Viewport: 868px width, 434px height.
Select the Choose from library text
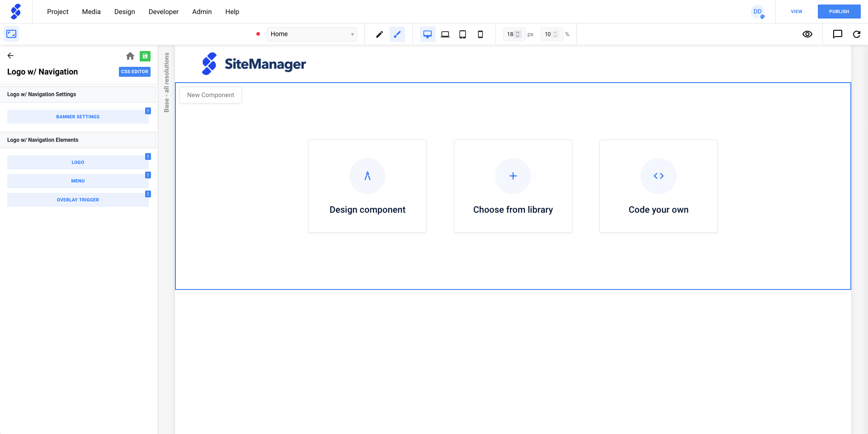(513, 210)
